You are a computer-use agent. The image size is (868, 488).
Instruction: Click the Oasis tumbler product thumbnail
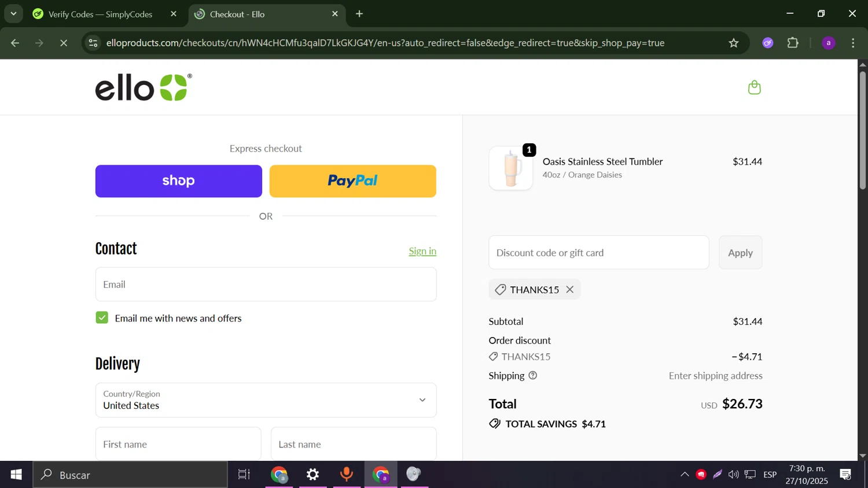(510, 168)
